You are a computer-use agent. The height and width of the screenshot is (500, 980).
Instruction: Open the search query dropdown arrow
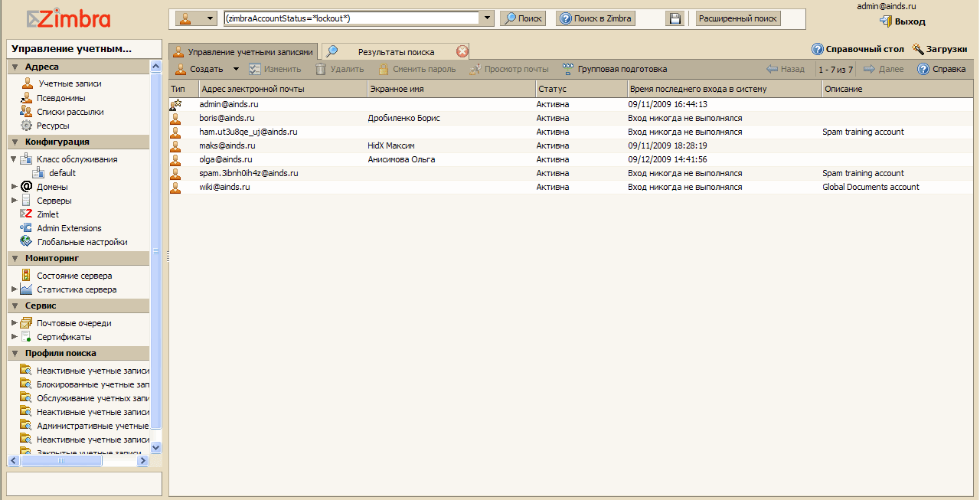pyautogui.click(x=488, y=18)
